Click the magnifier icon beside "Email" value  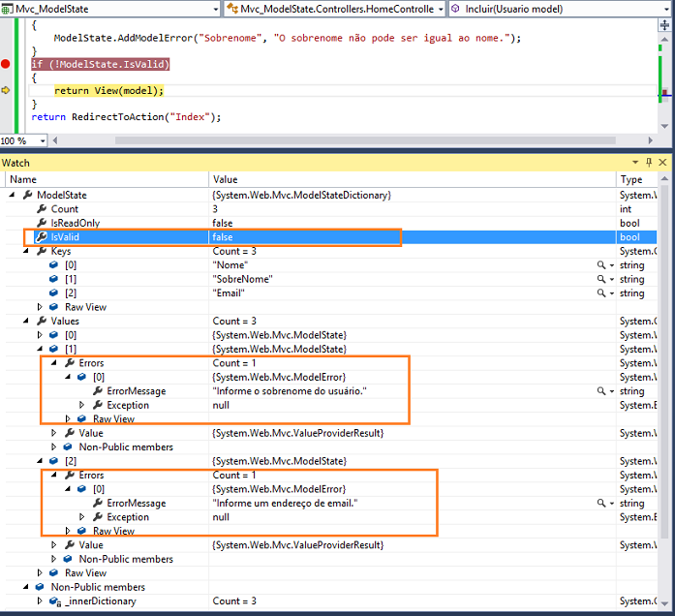tap(601, 293)
